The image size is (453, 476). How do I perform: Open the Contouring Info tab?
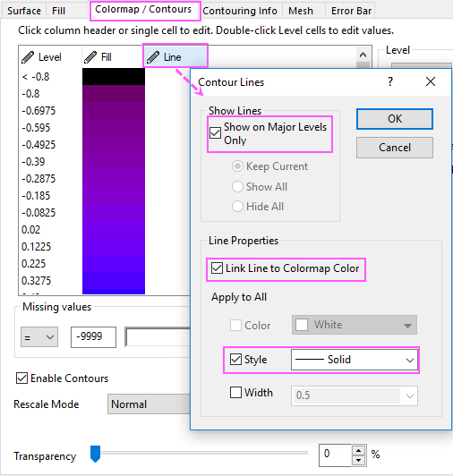click(240, 11)
